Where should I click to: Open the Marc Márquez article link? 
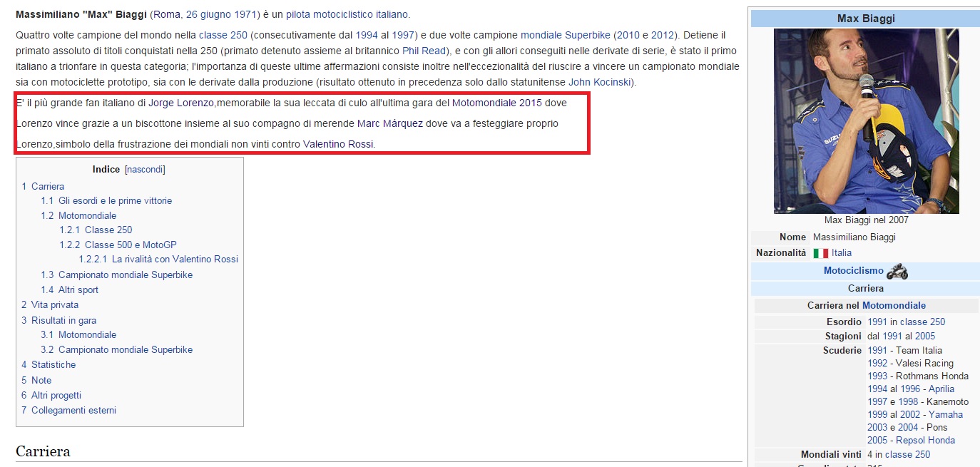pos(389,123)
